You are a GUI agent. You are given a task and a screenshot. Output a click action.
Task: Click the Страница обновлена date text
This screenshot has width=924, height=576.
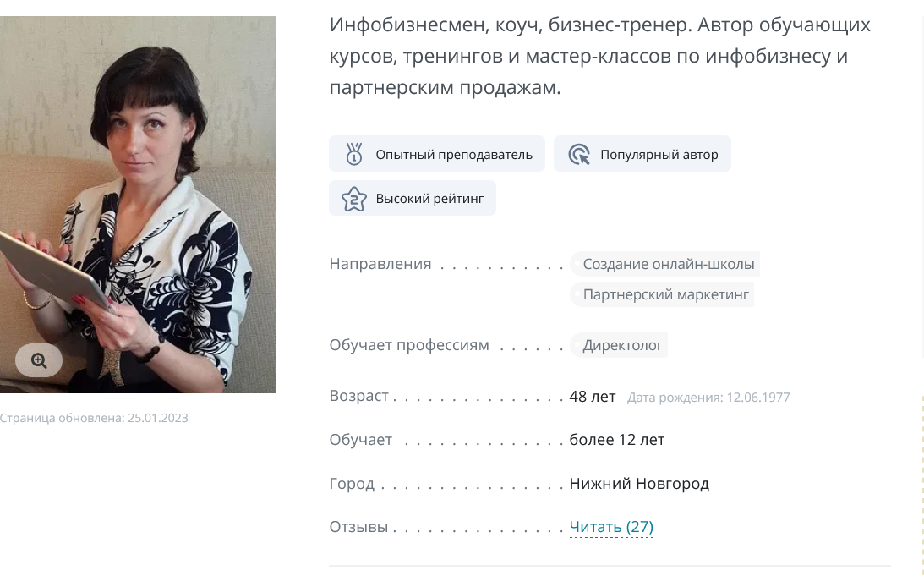(x=94, y=418)
